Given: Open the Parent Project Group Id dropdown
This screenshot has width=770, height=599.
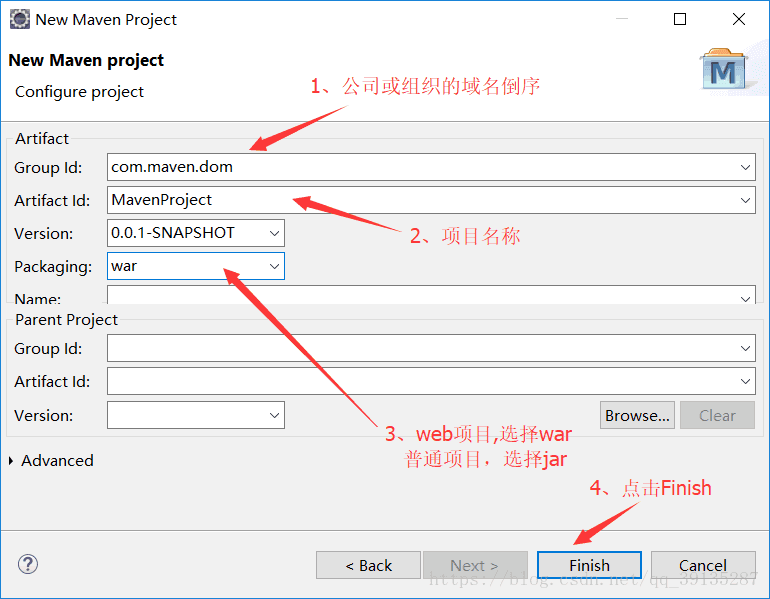Looking at the screenshot, I should pos(745,348).
